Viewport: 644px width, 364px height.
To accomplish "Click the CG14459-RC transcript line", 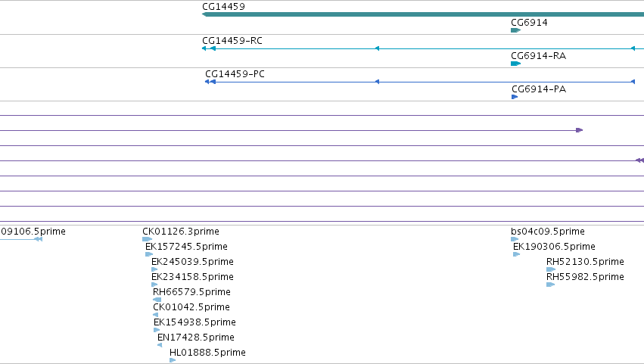I will pos(423,48).
